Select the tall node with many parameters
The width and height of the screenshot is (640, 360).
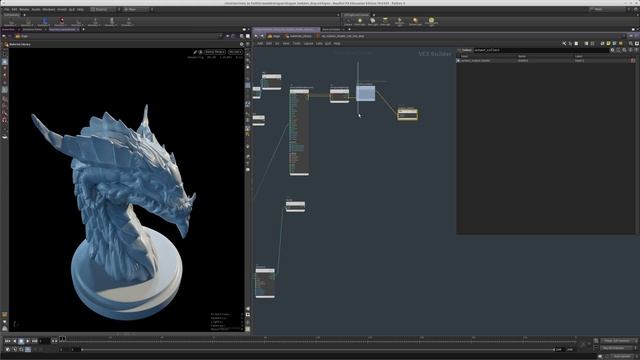tap(299, 132)
